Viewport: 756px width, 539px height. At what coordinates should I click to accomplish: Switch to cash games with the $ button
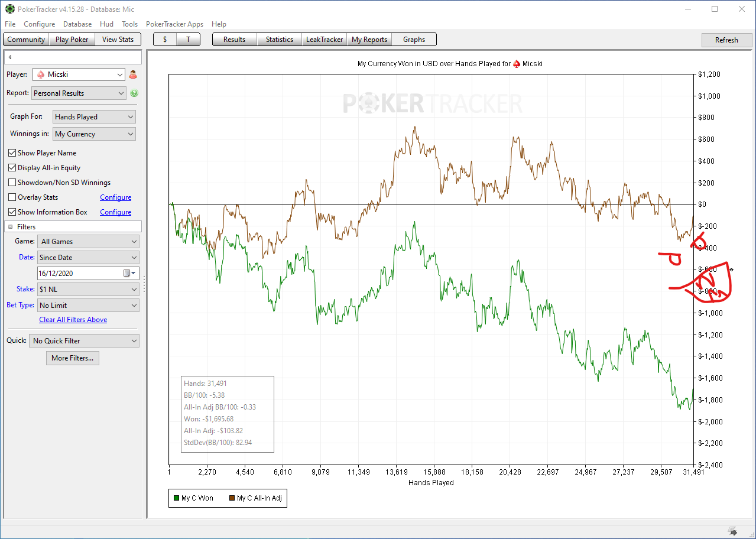(x=165, y=40)
